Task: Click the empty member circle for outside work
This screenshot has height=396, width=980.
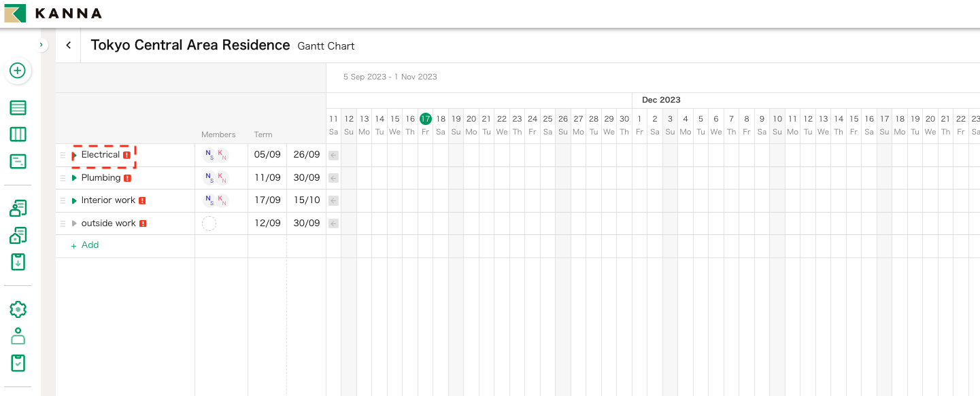Action: click(x=209, y=223)
